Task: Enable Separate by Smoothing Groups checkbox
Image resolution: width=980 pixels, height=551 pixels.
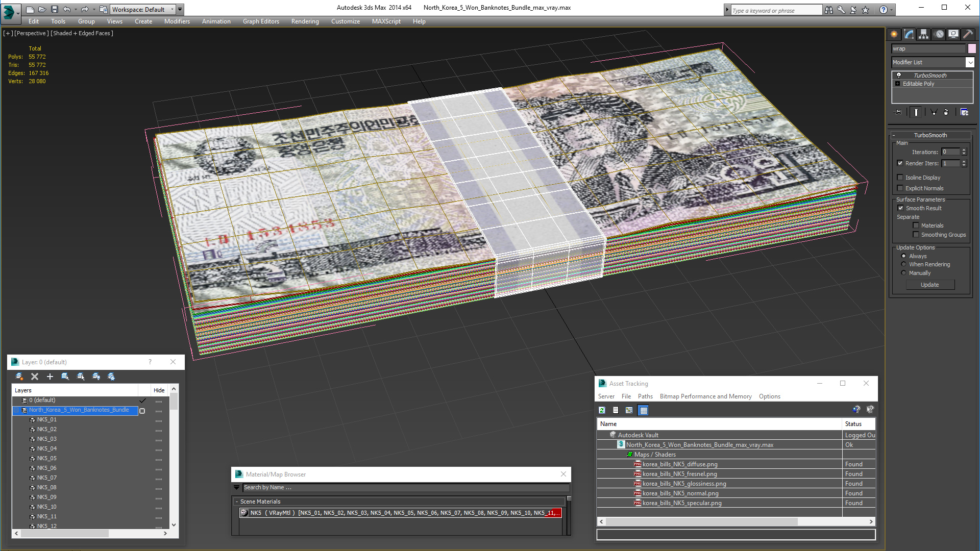Action: 916,235
